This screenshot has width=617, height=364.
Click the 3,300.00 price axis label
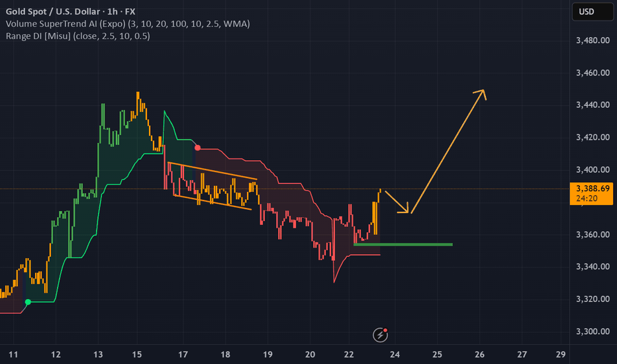pos(593,332)
